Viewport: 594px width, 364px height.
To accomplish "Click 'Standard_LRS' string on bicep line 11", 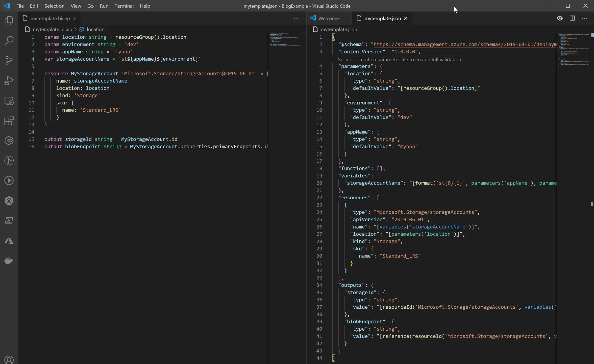I will 100,110.
